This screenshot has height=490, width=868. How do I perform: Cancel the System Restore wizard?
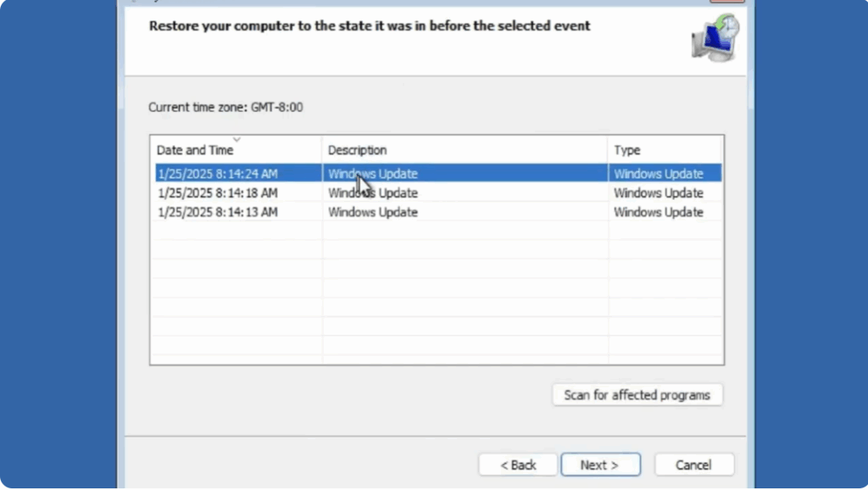click(x=693, y=465)
